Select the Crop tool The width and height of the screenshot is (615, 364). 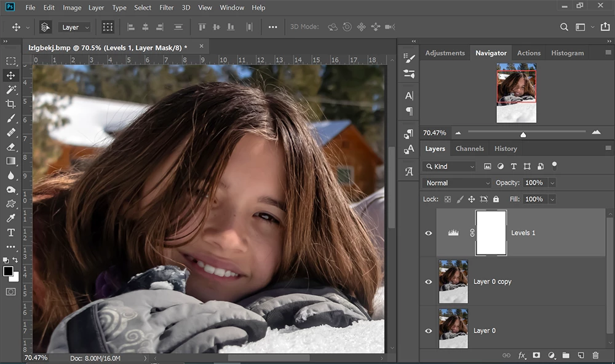click(x=10, y=104)
